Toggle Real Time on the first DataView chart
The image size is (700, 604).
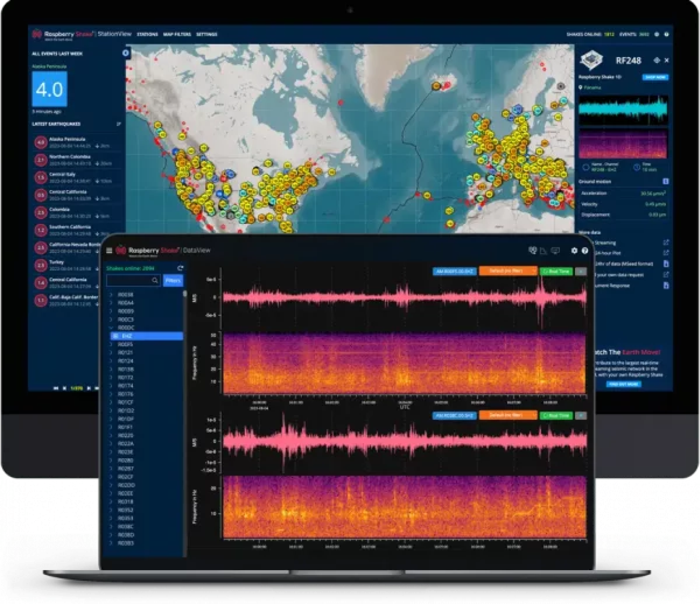(556, 271)
